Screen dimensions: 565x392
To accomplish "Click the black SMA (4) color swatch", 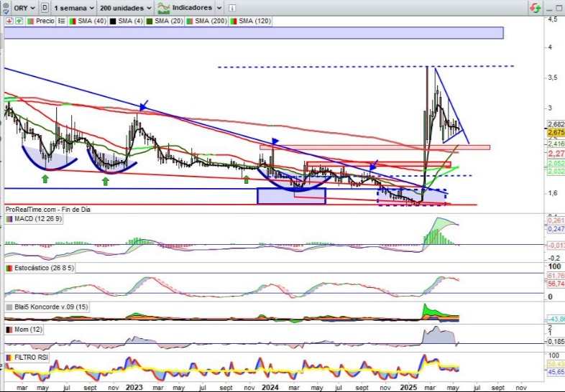I will 113,22.
